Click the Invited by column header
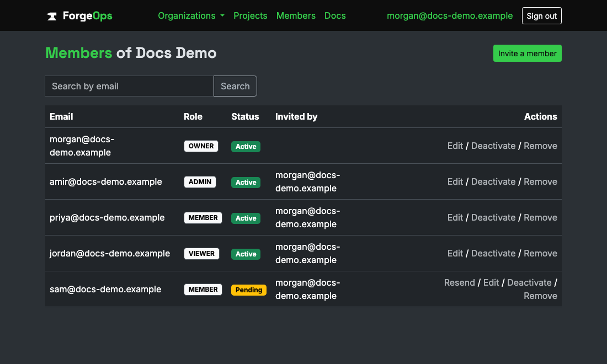 tap(296, 116)
